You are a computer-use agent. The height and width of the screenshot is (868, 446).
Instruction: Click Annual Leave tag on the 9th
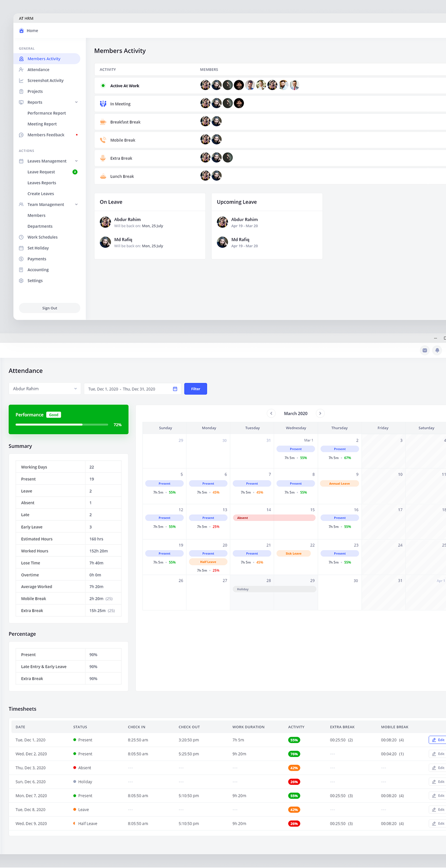point(339,483)
